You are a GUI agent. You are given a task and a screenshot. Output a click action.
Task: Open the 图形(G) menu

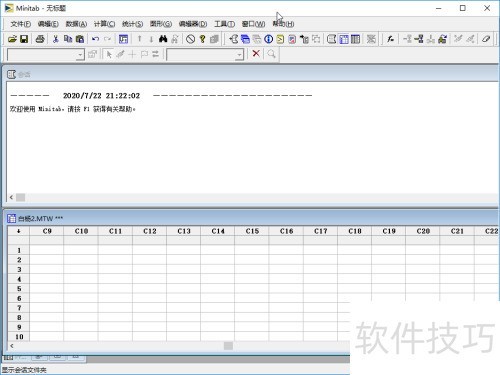161,24
